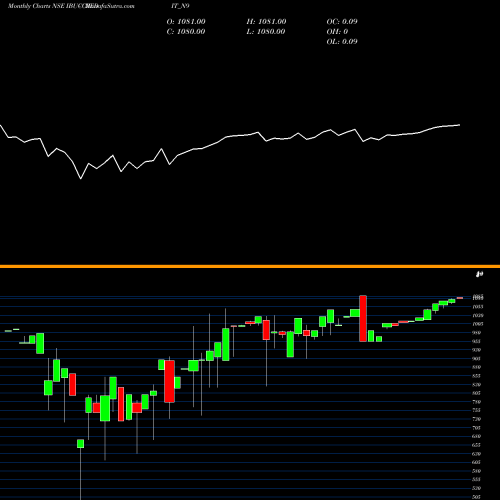Click the 805 price axis label
The height and width of the screenshot is (500, 500).
pyautogui.click(x=477, y=393)
